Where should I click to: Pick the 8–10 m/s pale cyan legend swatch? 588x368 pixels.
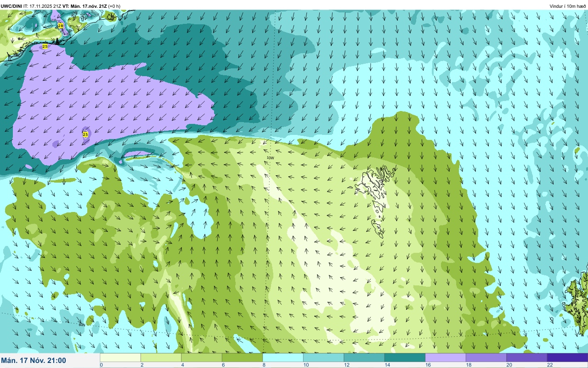(283, 357)
